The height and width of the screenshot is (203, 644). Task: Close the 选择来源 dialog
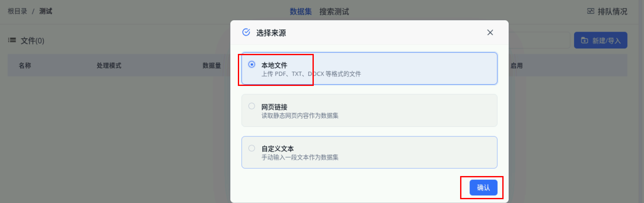pyautogui.click(x=490, y=32)
